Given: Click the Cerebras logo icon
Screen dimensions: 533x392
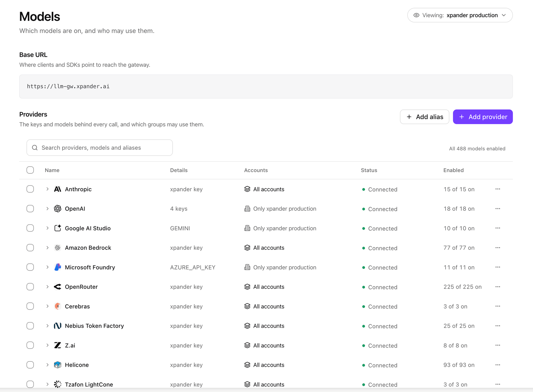Looking at the screenshot, I should click(x=58, y=306).
